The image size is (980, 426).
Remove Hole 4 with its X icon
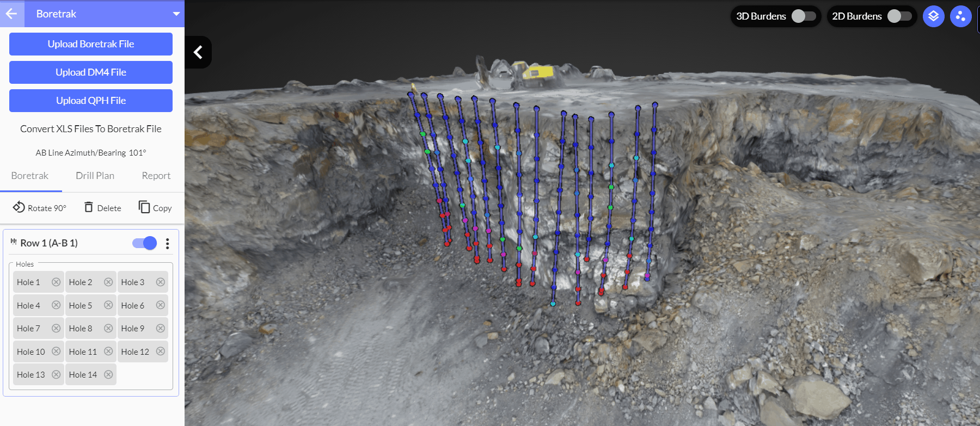pyautogui.click(x=56, y=305)
